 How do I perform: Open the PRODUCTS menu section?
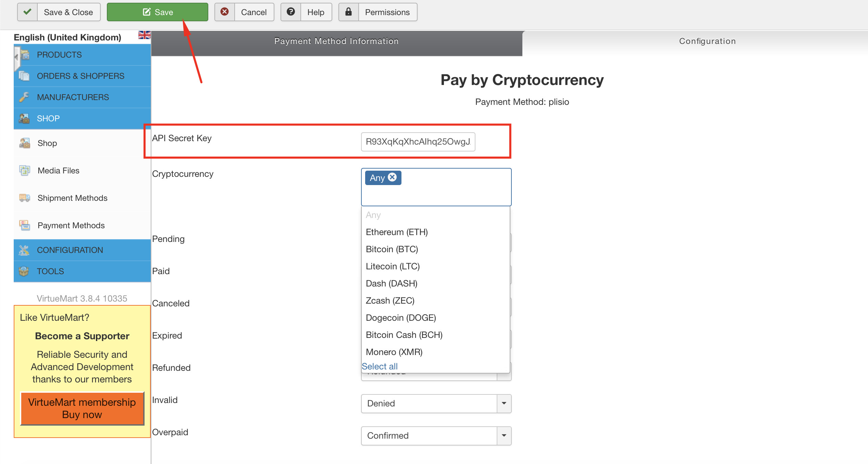(x=82, y=55)
